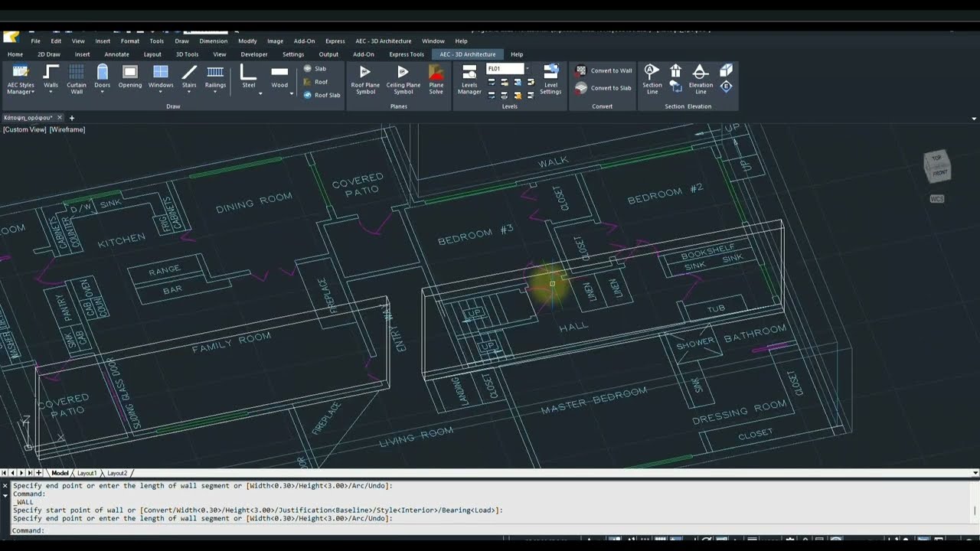Click the Roof tool
The image size is (980, 551).
point(315,82)
